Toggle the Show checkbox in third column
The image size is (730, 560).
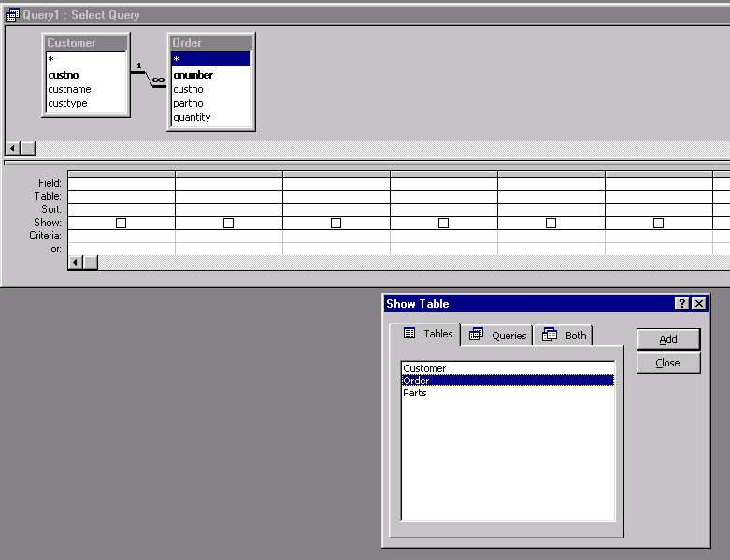click(336, 223)
